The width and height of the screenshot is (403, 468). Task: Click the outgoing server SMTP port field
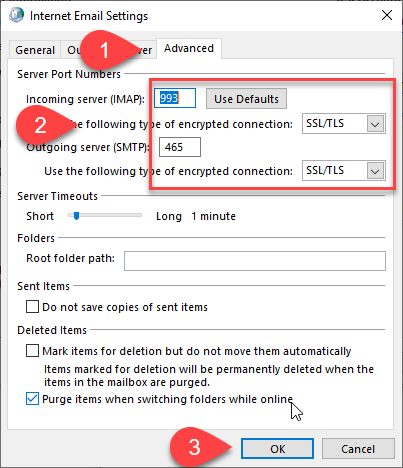click(x=180, y=147)
